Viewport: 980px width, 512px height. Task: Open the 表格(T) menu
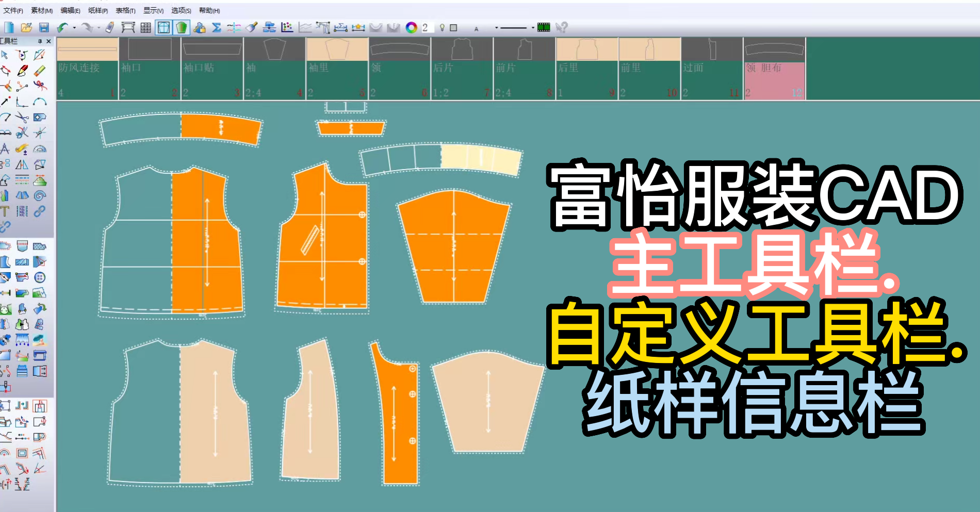[x=125, y=10]
